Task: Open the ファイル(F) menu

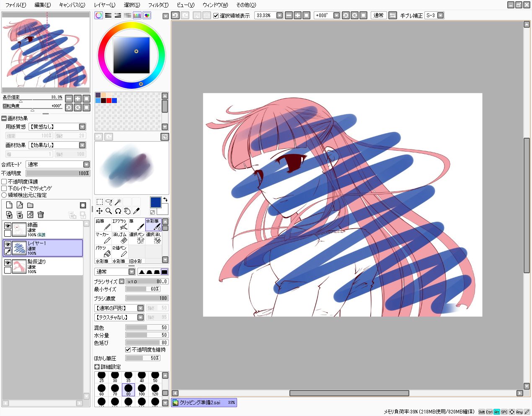Action: point(15,5)
